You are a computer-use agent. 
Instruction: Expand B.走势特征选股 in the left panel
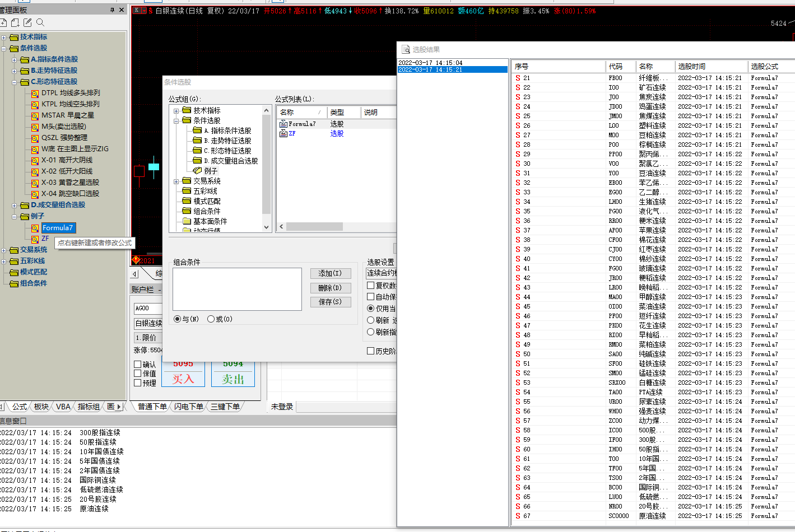tap(15, 71)
